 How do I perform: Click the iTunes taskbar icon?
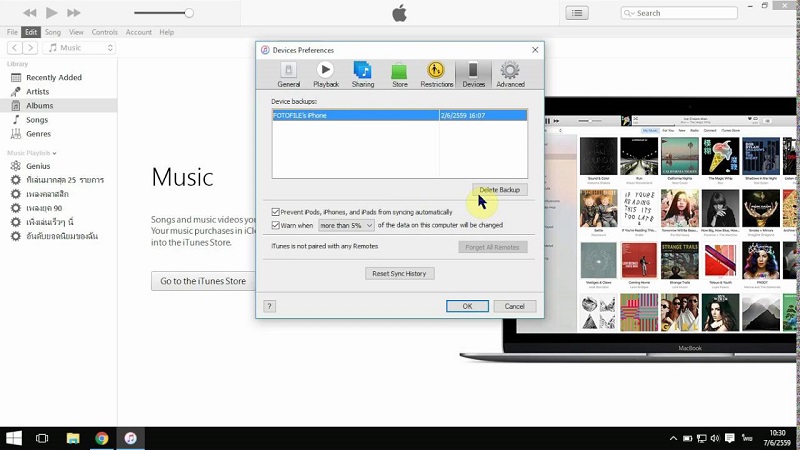point(131,438)
